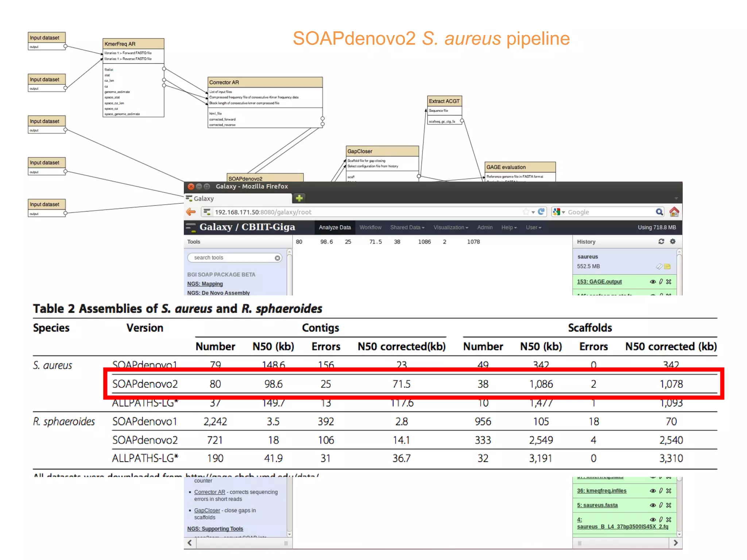View data of 5: saureus.fasta with eye
Image resolution: width=747 pixels, height=560 pixels.
[x=653, y=505]
